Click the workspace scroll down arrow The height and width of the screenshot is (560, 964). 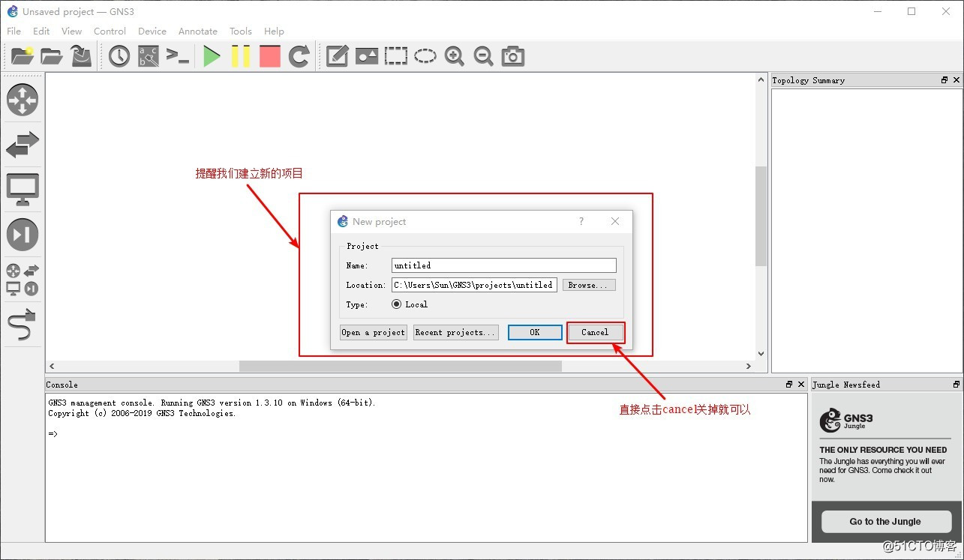point(761,354)
